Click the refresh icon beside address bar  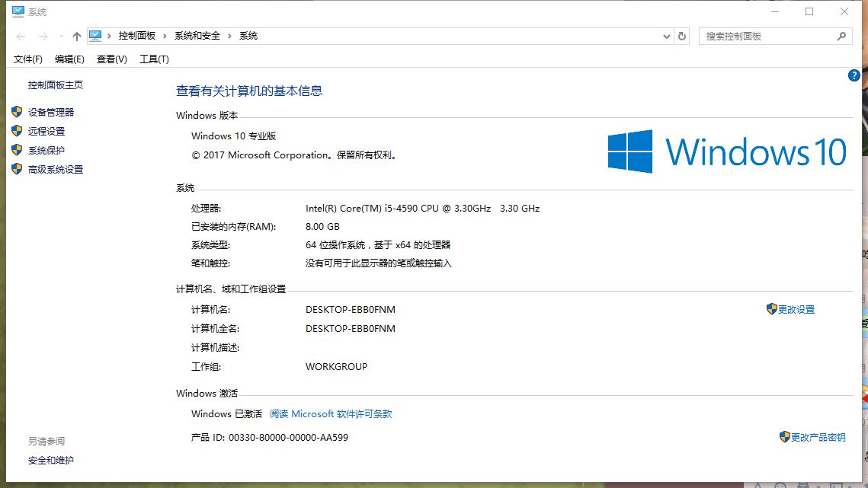click(x=682, y=36)
